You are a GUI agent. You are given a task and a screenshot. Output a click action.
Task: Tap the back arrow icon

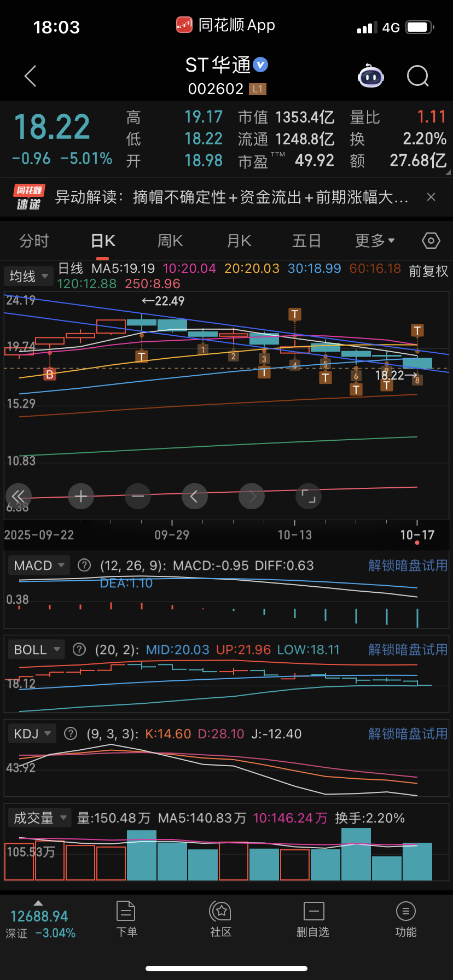(31, 76)
